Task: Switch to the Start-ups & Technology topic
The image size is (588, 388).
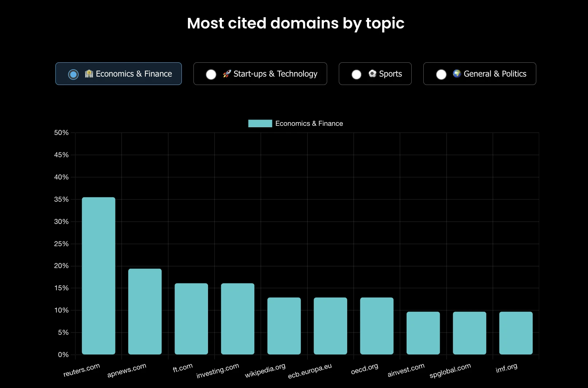Action: pos(260,74)
